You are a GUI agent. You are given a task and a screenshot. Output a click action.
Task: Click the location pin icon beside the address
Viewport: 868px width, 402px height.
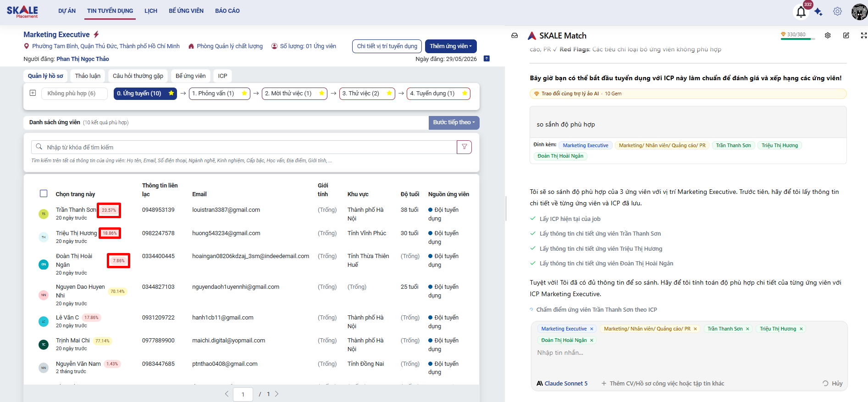[x=27, y=46]
